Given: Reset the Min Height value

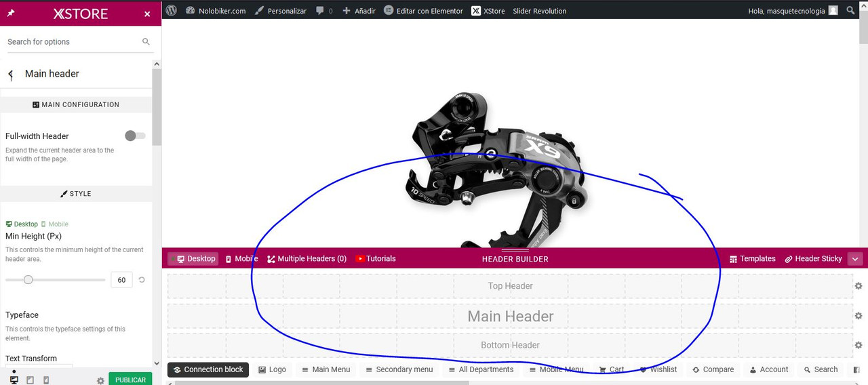Looking at the screenshot, I should pyautogui.click(x=142, y=279).
